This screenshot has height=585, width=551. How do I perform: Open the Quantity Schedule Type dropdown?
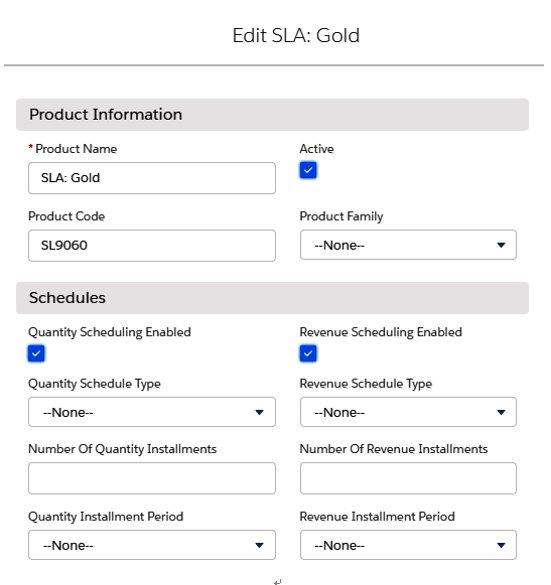(152, 412)
